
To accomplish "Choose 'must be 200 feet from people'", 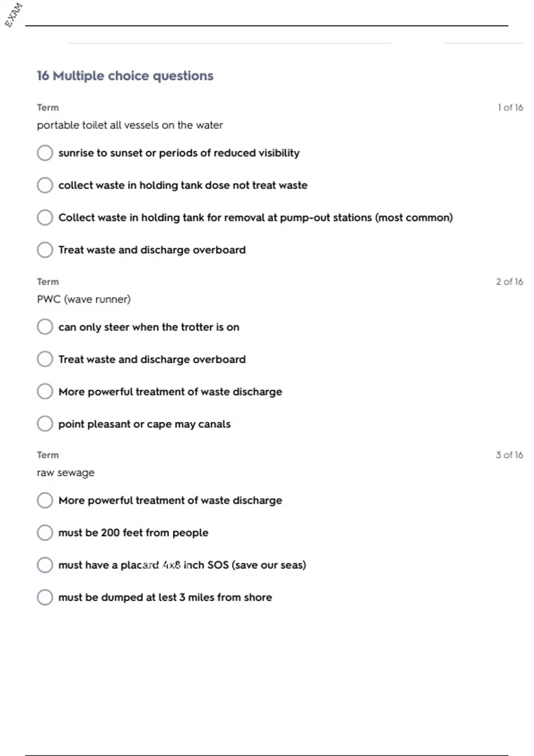I will point(45,533).
